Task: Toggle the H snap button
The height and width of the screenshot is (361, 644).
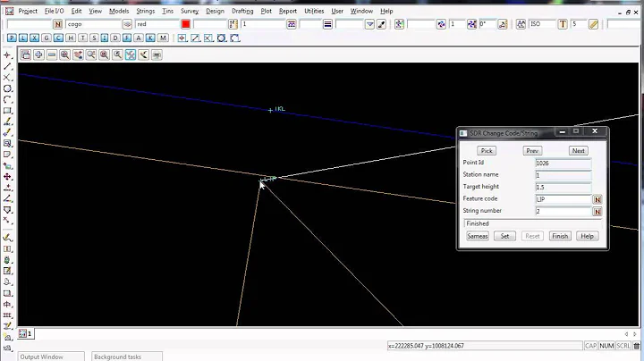Action: click(x=71, y=38)
